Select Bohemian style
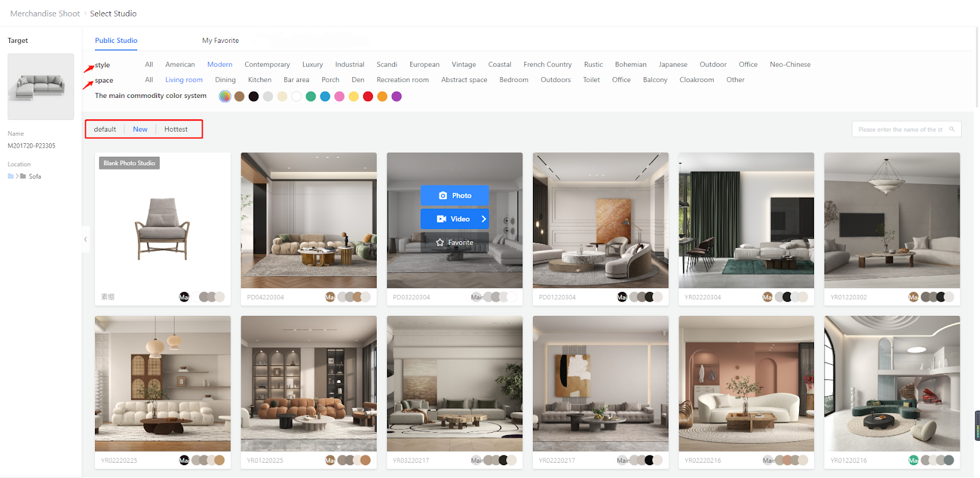This screenshot has width=980, height=478. click(631, 64)
